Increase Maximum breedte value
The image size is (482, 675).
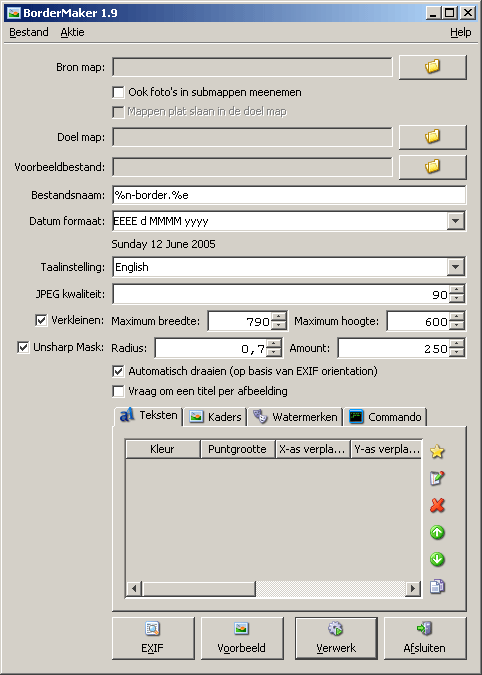pyautogui.click(x=279, y=317)
